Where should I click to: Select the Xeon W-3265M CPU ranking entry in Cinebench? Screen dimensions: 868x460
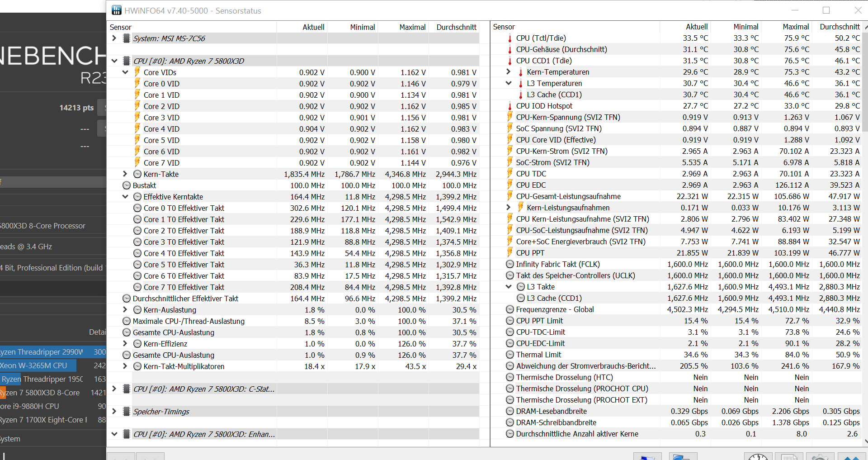tap(53, 365)
